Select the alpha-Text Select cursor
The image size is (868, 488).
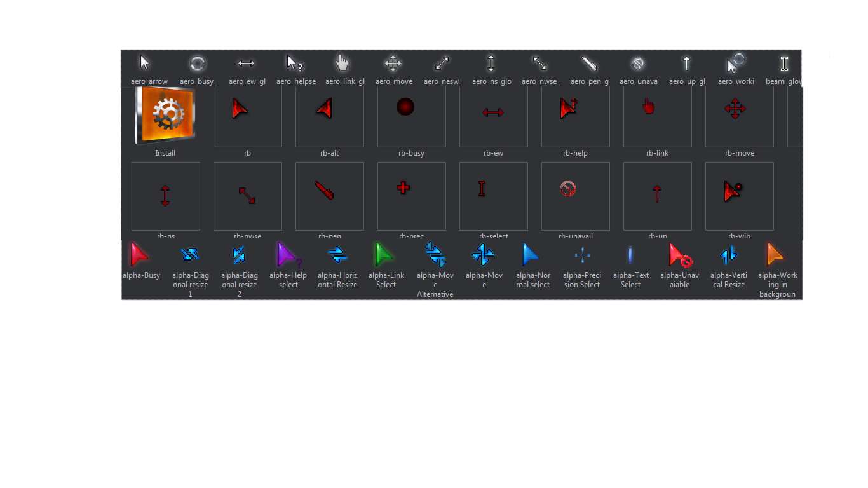point(630,254)
